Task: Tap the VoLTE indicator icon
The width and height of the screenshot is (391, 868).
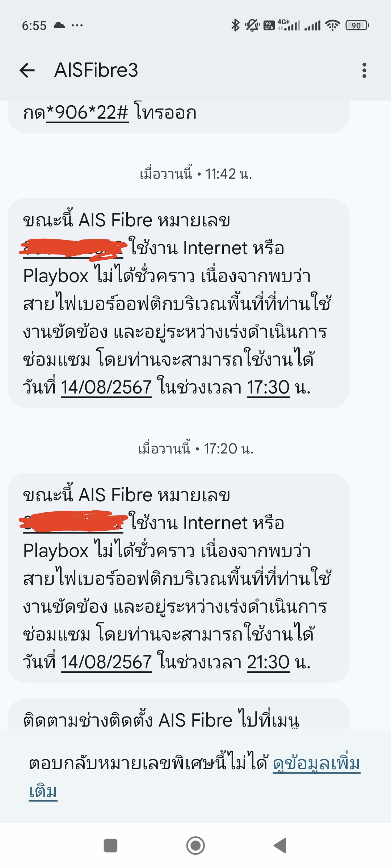Action: [x=269, y=25]
